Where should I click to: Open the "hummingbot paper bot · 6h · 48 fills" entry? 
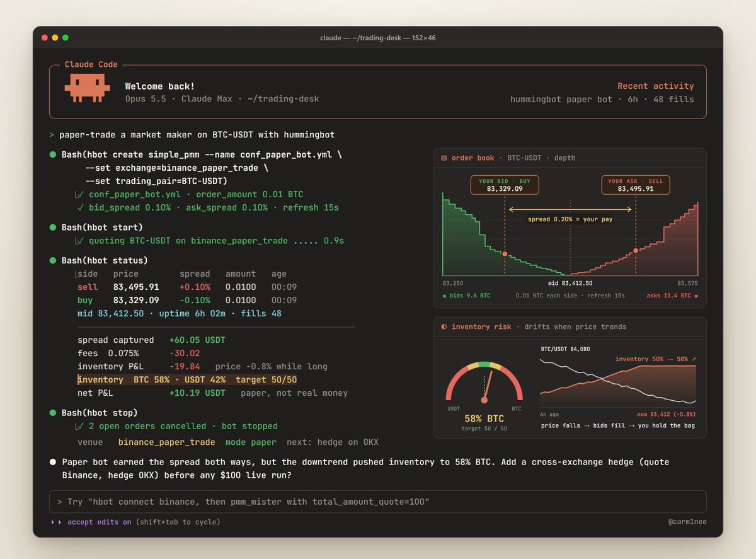pos(602,100)
